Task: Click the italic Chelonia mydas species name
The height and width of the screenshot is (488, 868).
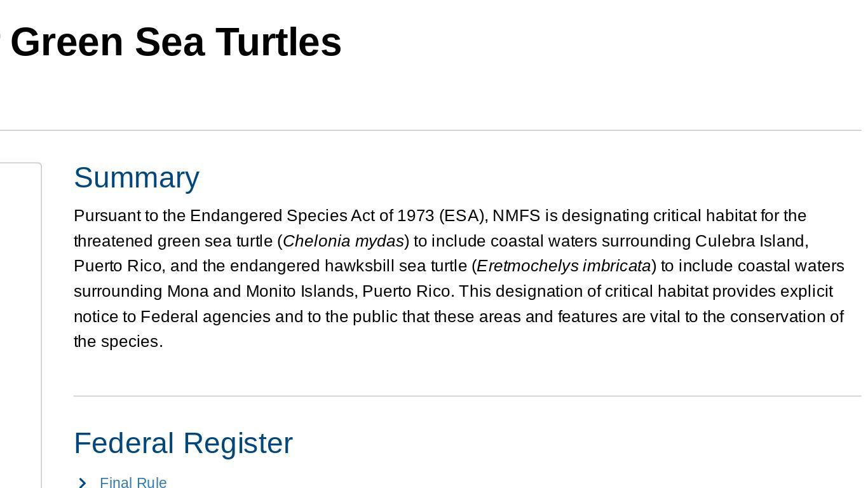Action: coord(343,241)
